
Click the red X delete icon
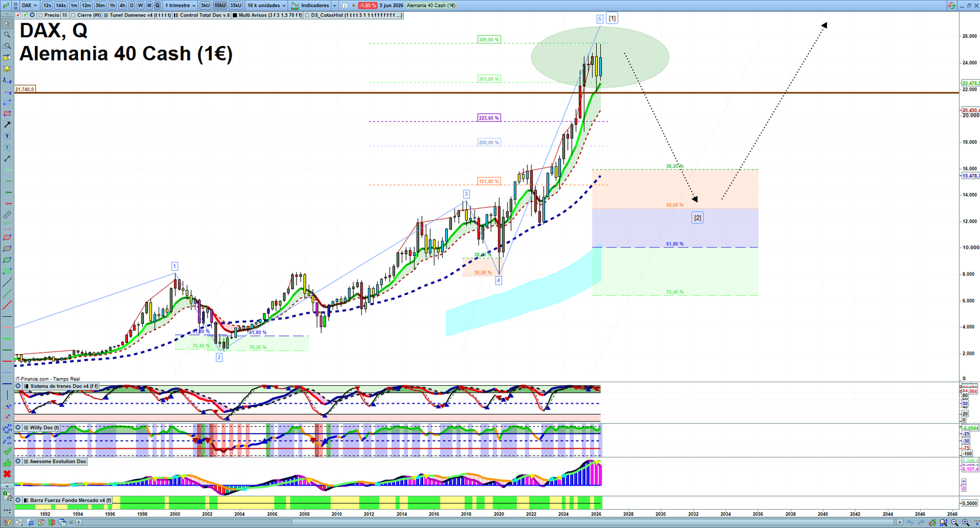(7, 473)
